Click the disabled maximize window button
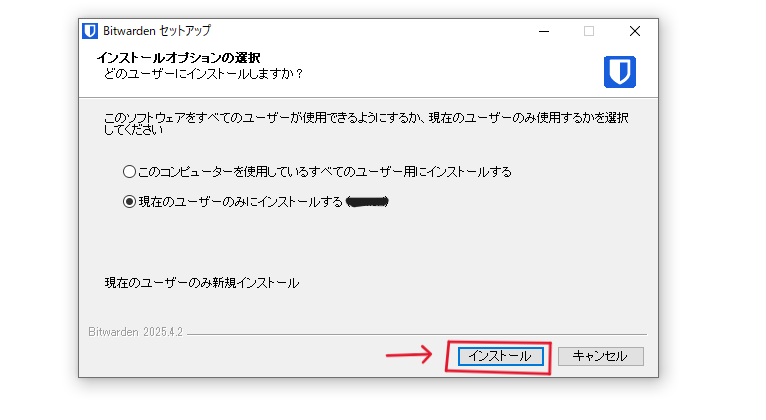Image resolution: width=766 pixels, height=420 pixels. click(589, 31)
